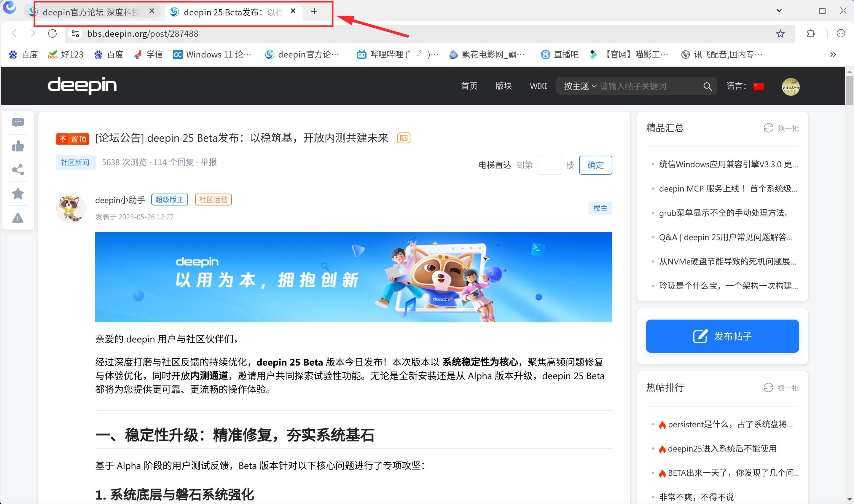Screen dimensions: 854x504
Task: Open the tab search dropdown arrow
Action: 779,11
